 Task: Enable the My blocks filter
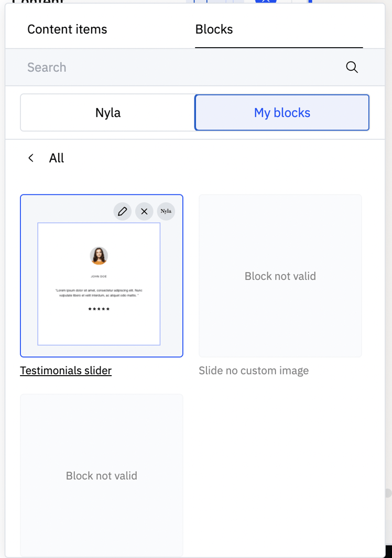pyautogui.click(x=281, y=112)
